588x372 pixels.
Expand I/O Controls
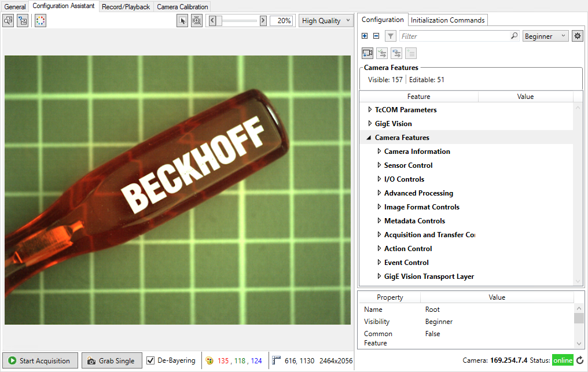pos(379,179)
